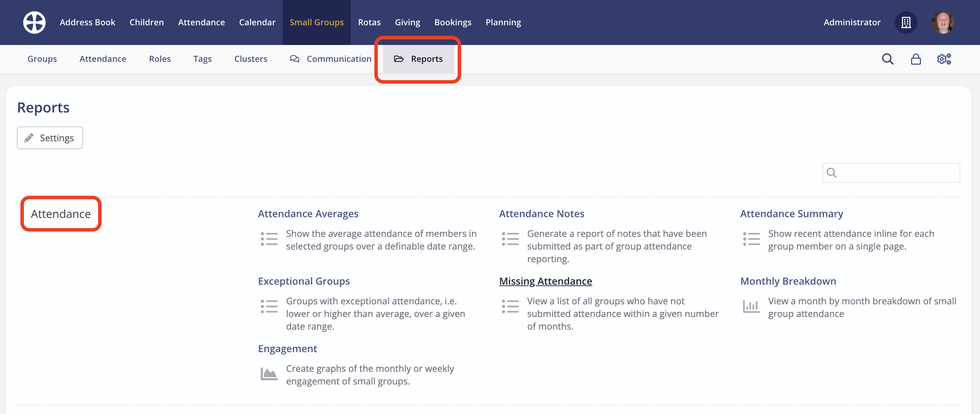Viewport: 980px width, 414px height.
Task: Open the Missing Attendance report
Action: pos(545,281)
